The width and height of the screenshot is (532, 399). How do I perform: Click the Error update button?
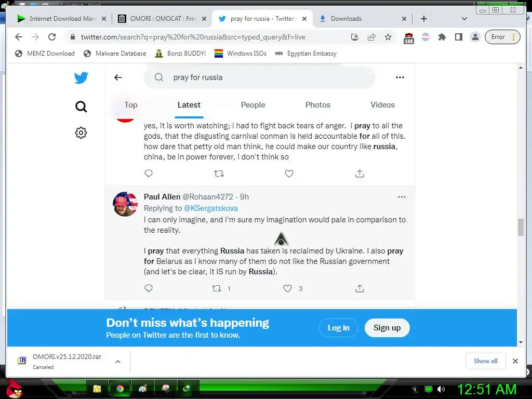click(x=502, y=37)
